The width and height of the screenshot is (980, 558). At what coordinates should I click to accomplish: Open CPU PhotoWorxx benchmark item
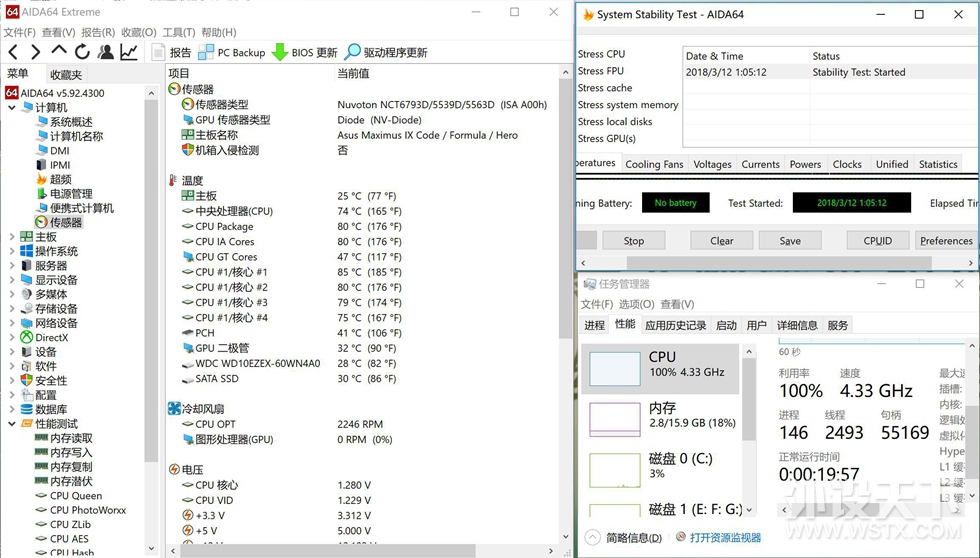pos(81,510)
